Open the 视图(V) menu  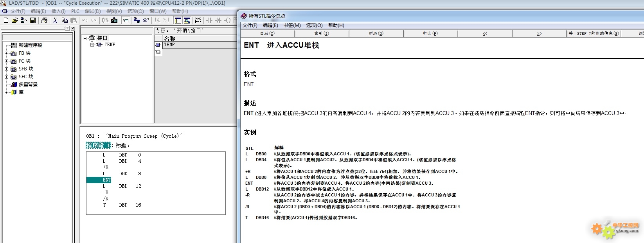(x=114, y=11)
